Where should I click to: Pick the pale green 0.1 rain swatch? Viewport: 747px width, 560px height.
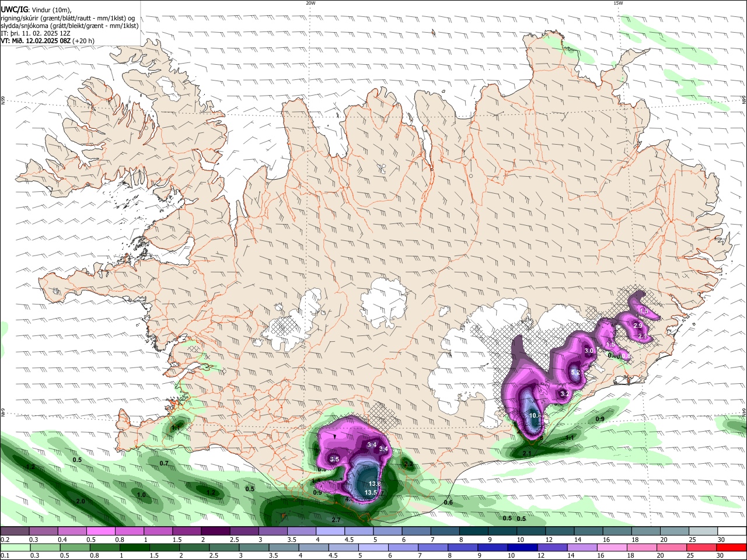click(x=15, y=548)
